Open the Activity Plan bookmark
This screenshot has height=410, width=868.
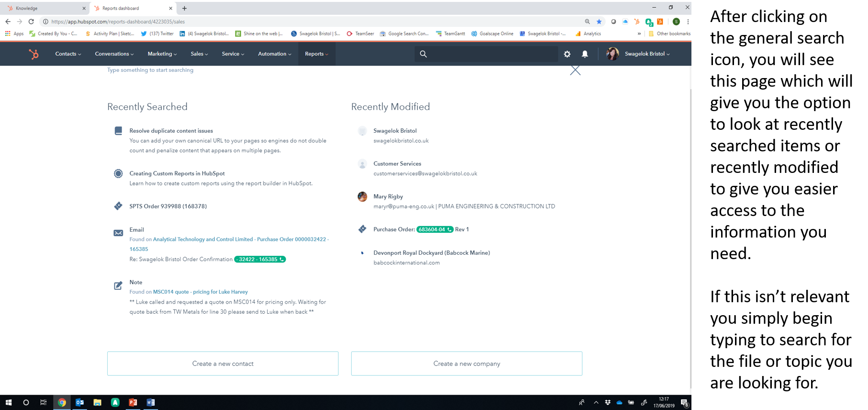pos(110,34)
